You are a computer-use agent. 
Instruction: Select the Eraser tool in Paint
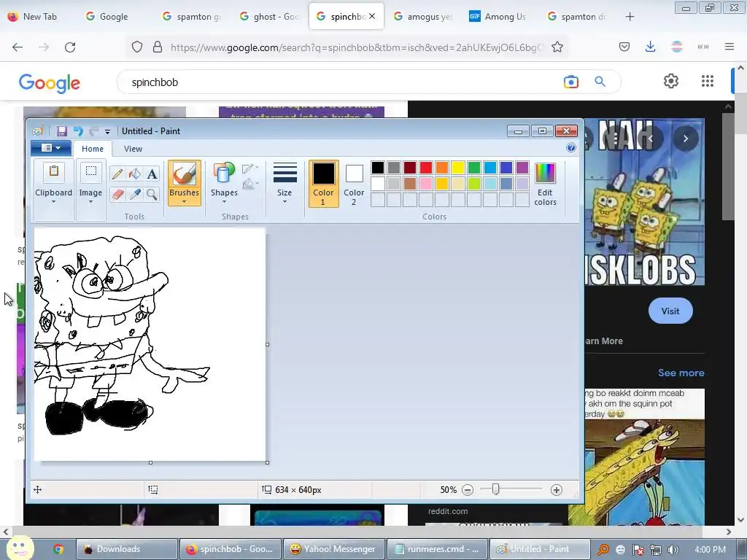coord(117,194)
